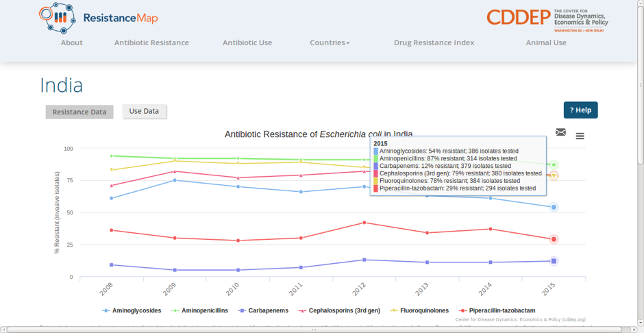This screenshot has width=644, height=333.
Task: Click the ResistanceMap logo icon
Action: (x=55, y=18)
